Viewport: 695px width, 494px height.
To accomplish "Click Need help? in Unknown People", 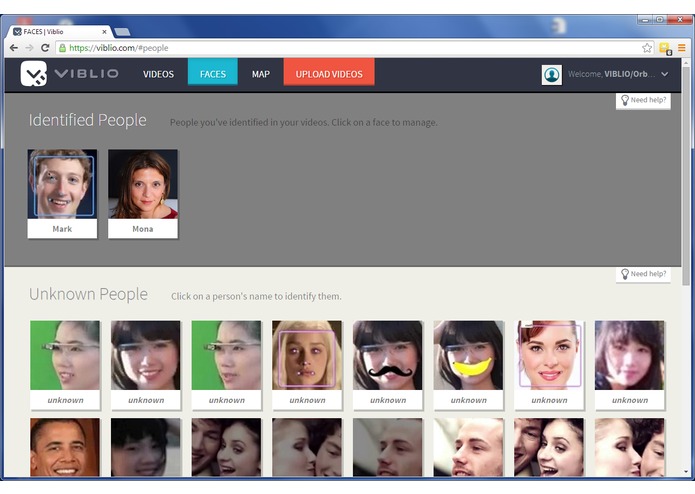I will (643, 274).
